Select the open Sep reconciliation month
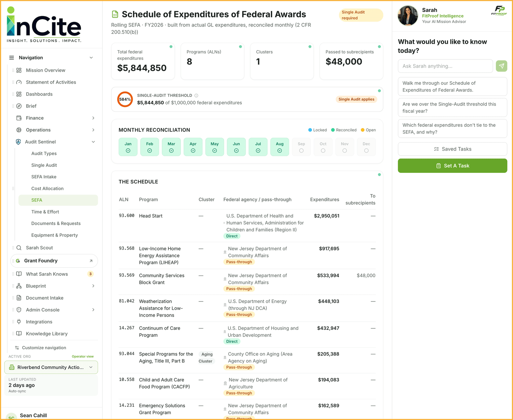Image resolution: width=513 pixels, height=420 pixels. pyautogui.click(x=301, y=147)
